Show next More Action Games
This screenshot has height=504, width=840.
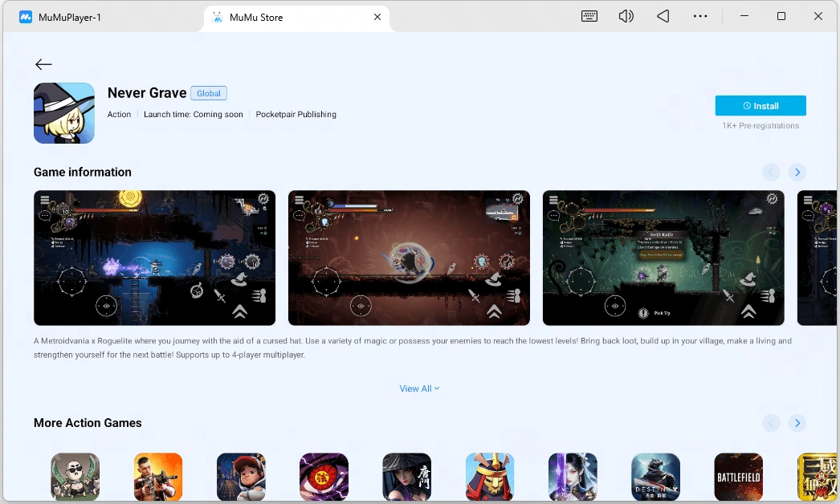pos(797,423)
